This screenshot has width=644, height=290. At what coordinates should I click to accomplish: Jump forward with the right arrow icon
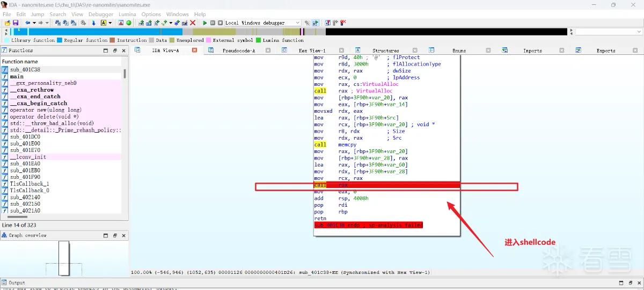click(x=41, y=23)
